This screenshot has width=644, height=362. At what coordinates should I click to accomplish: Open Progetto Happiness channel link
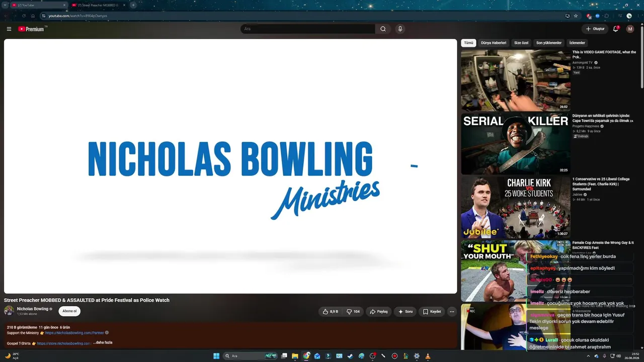(586, 126)
